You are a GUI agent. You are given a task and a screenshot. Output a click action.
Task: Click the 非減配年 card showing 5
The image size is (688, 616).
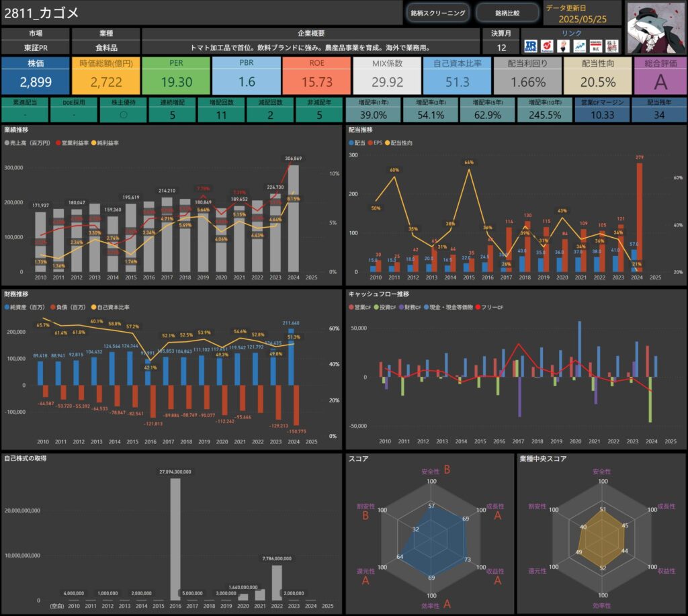319,109
